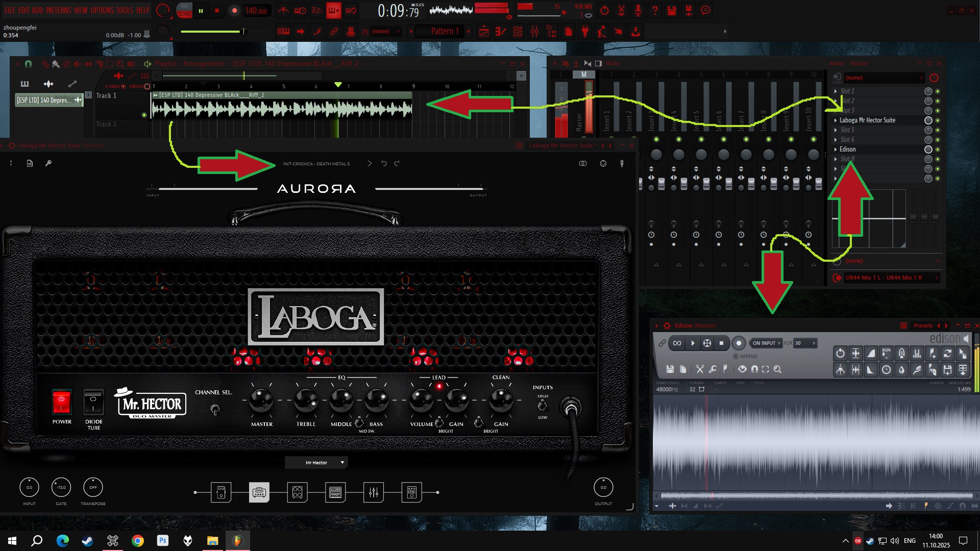Open the PATTERNS menu
The height and width of the screenshot is (551, 980).
click(x=58, y=10)
